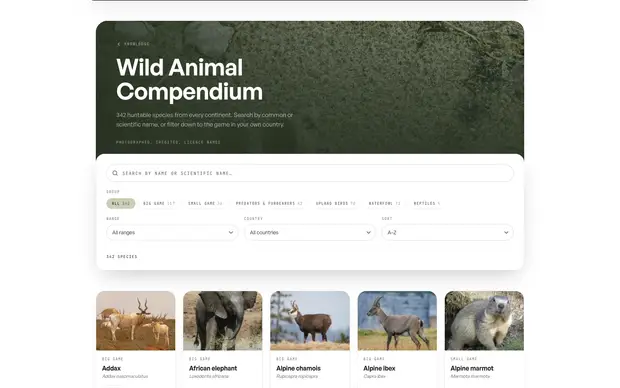The image size is (620, 388).
Task: Click the search magnifier icon
Action: [x=115, y=173]
